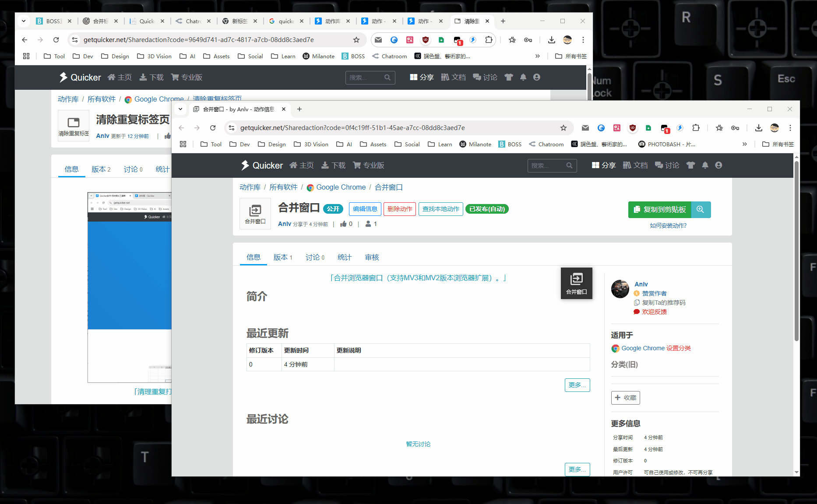
Task: Open apps grid icon in front bookmarks bar
Action: pos(183,144)
